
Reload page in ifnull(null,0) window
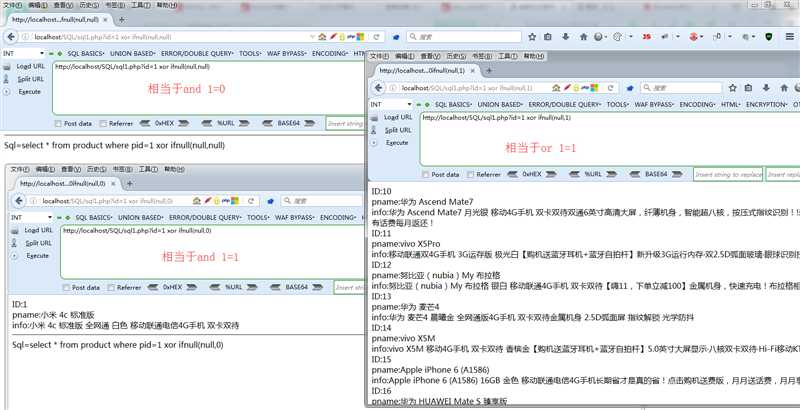tap(251, 201)
